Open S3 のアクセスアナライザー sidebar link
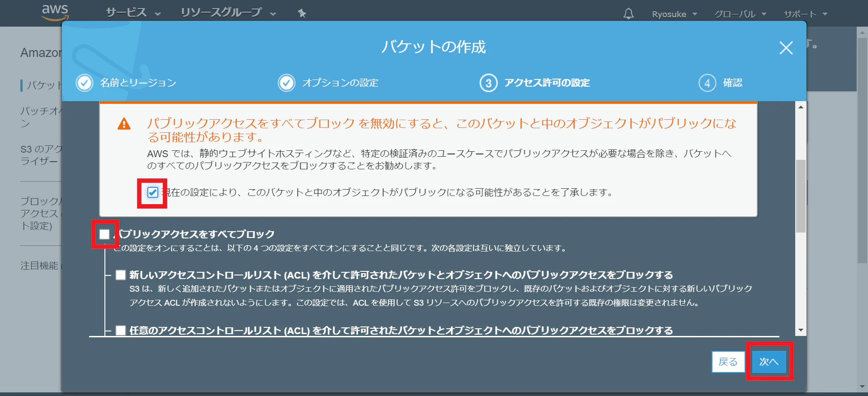The image size is (868, 396). click(41, 155)
